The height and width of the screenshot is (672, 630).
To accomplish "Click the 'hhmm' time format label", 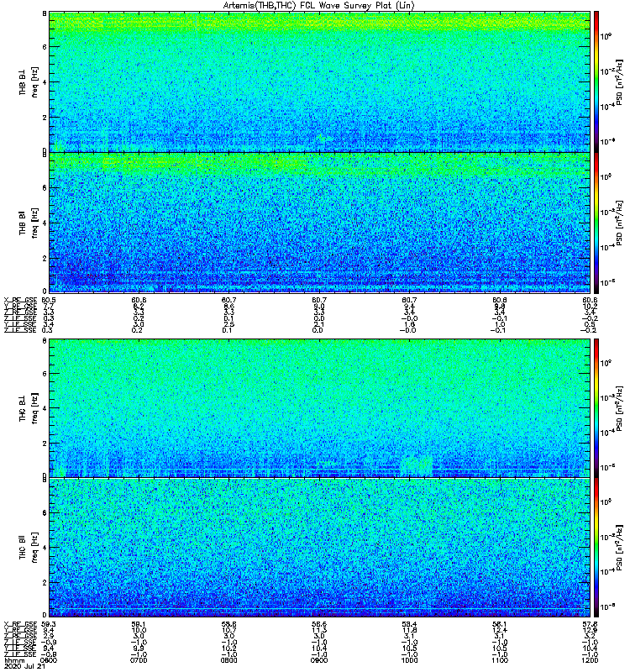I will 14,660.
